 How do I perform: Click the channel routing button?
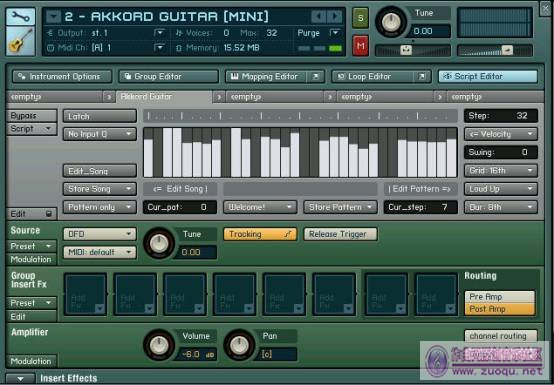pos(501,336)
